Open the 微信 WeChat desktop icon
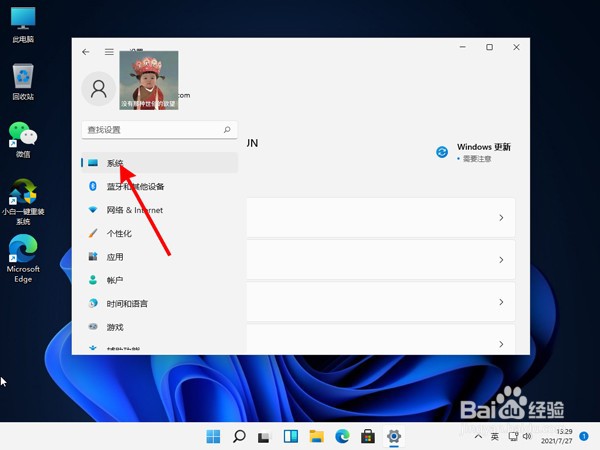 click(23, 140)
